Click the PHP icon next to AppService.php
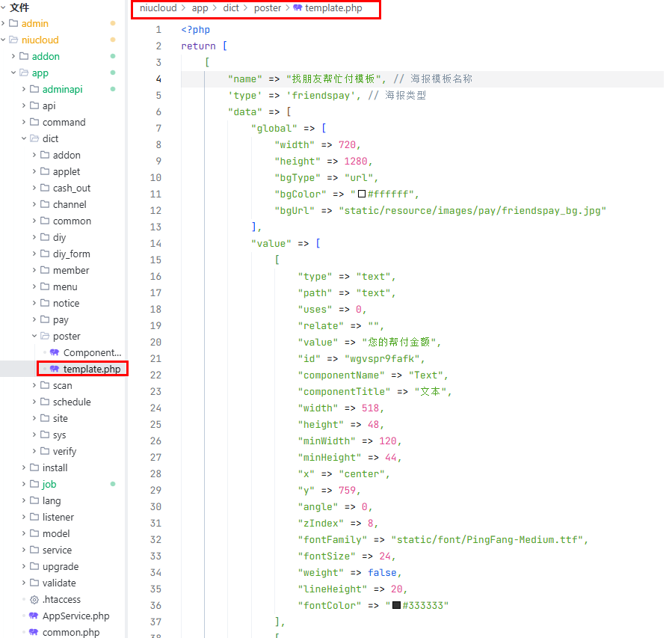 point(34,616)
